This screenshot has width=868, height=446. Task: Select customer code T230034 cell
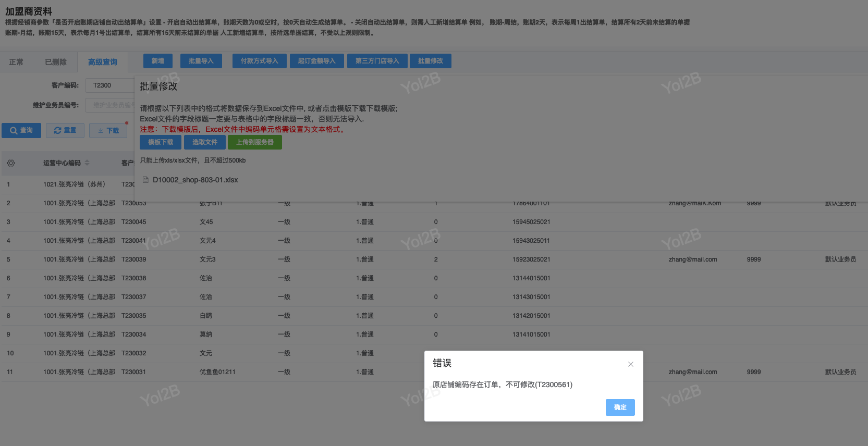tap(134, 334)
